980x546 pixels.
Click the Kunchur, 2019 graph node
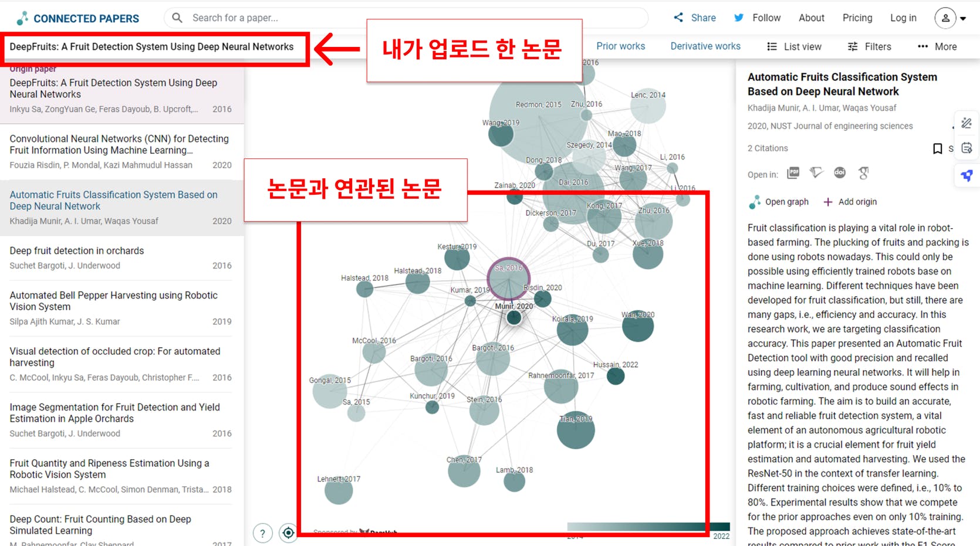point(432,407)
